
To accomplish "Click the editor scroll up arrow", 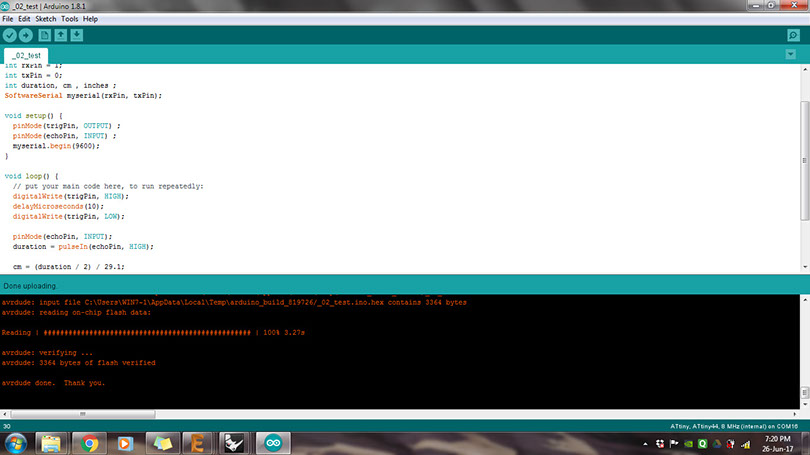I will (x=805, y=69).
